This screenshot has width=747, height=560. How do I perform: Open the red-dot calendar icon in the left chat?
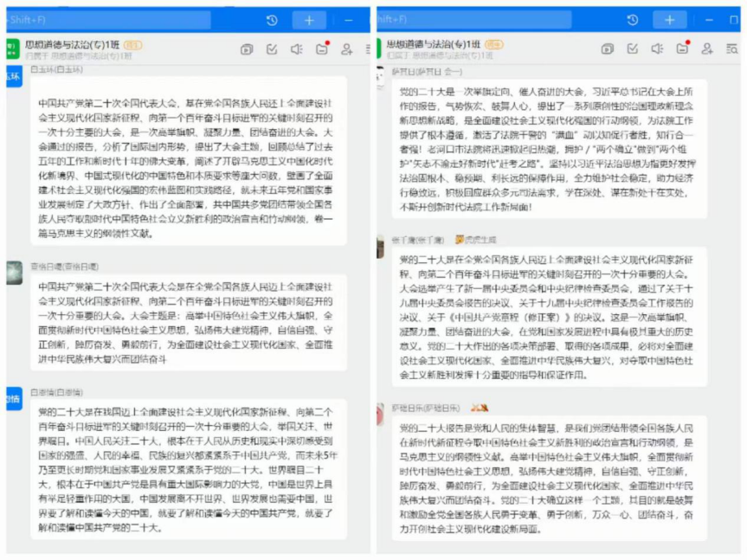point(322,49)
